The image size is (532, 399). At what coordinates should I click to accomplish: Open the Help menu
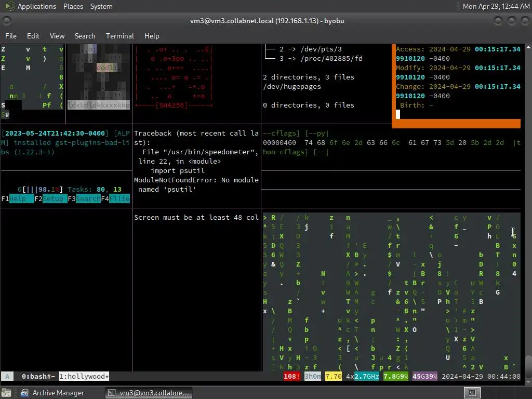(152, 36)
